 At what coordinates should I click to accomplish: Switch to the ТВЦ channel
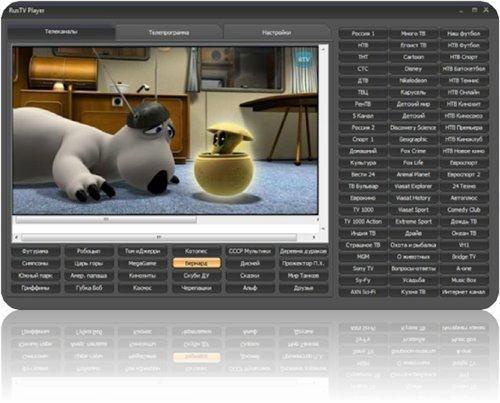(x=363, y=92)
